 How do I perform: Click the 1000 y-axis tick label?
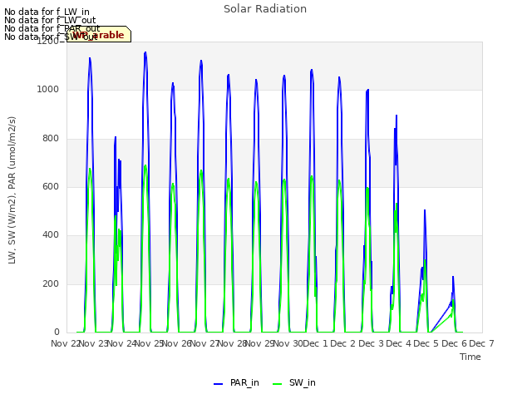(x=48, y=90)
